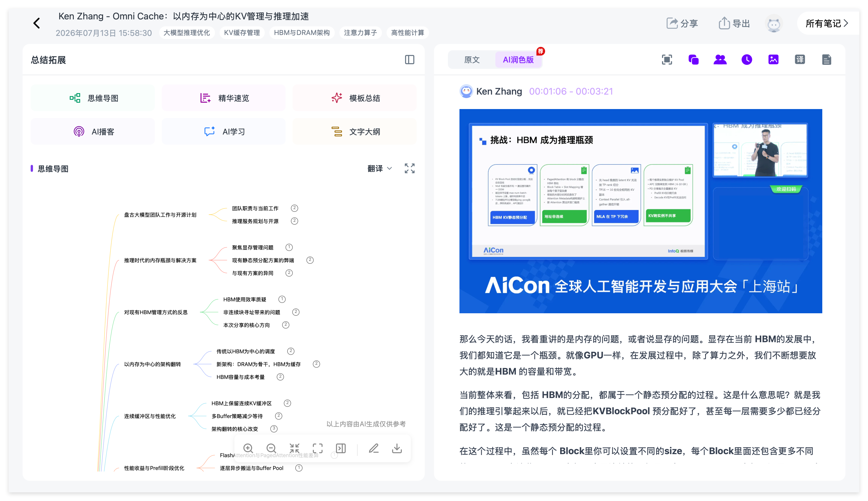Expand count badge next to 本次分享的核心方向
The width and height of the screenshot is (868, 501).
(285, 325)
